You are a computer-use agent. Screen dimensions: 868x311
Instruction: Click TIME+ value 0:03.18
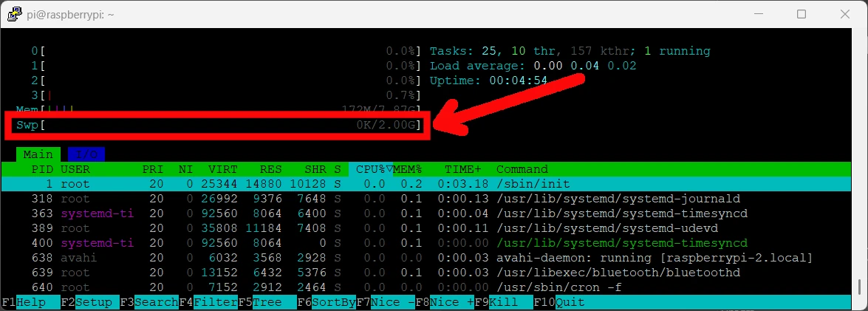[x=462, y=184]
